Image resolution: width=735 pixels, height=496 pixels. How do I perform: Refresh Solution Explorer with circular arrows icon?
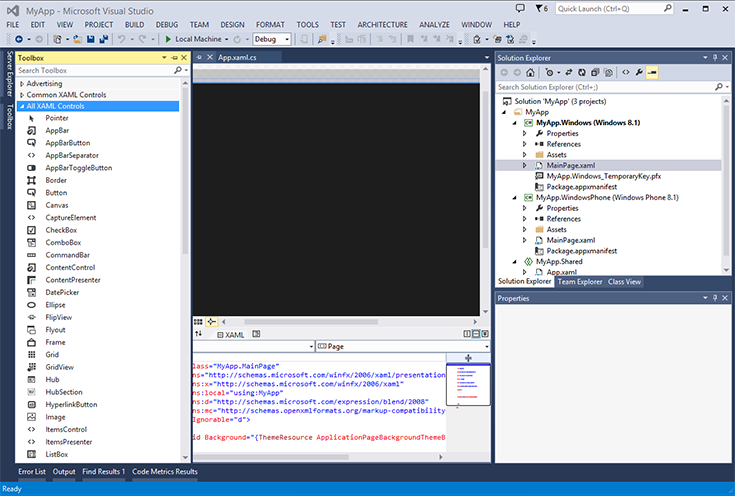click(x=582, y=72)
